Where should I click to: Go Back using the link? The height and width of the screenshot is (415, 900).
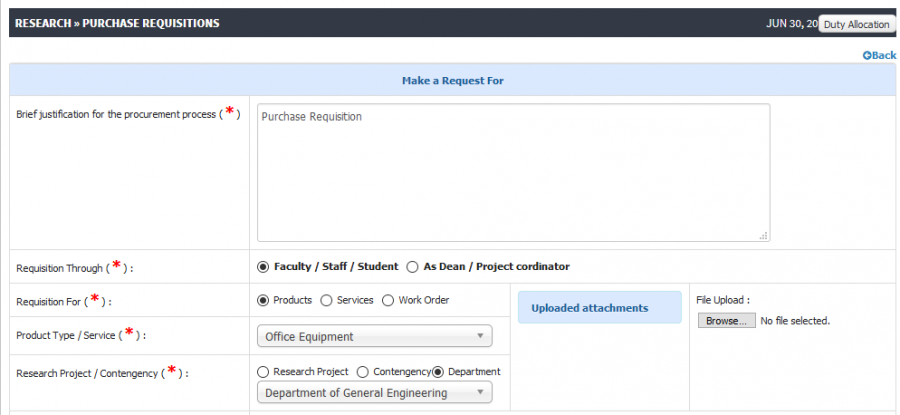[879, 55]
